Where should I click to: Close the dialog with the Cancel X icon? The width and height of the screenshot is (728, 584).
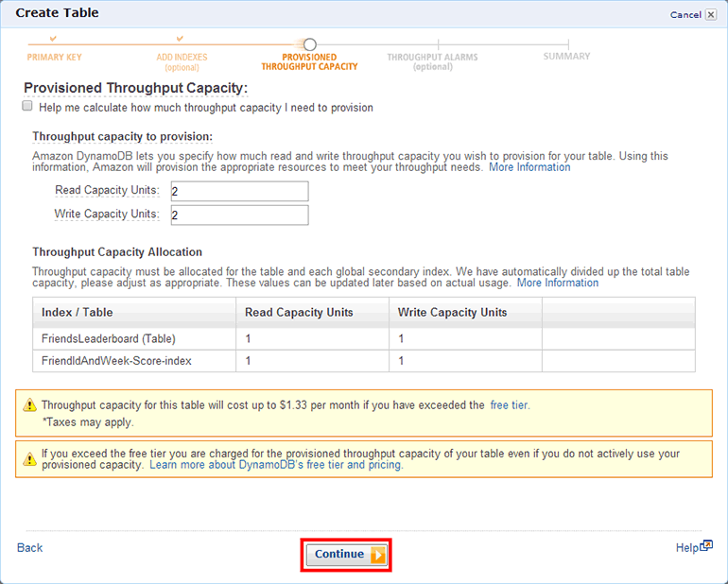click(711, 15)
